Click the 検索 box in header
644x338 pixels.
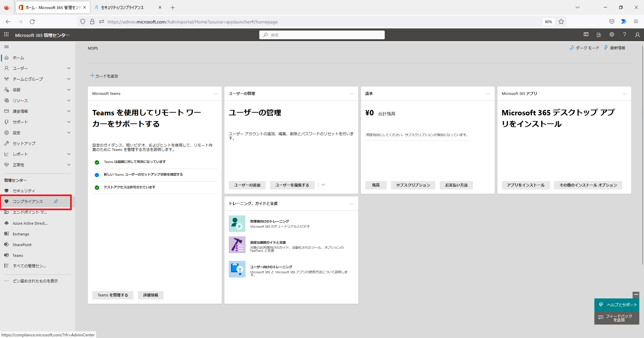[322, 35]
